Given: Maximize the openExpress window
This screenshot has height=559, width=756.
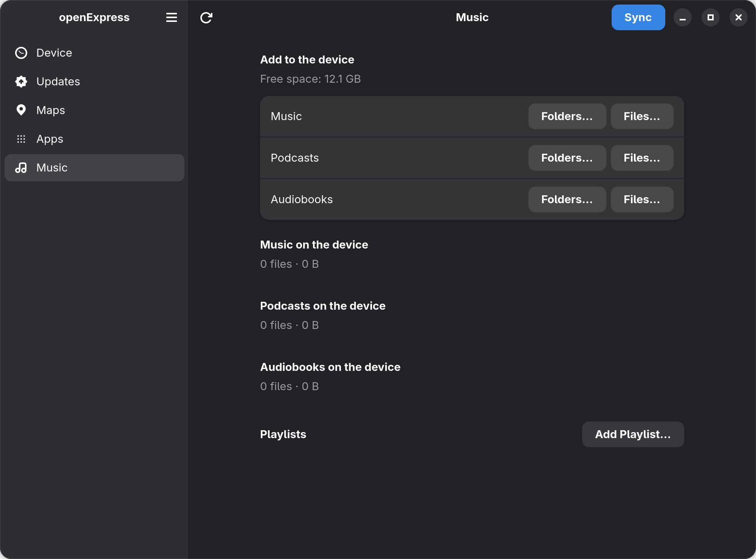Looking at the screenshot, I should coord(711,17).
